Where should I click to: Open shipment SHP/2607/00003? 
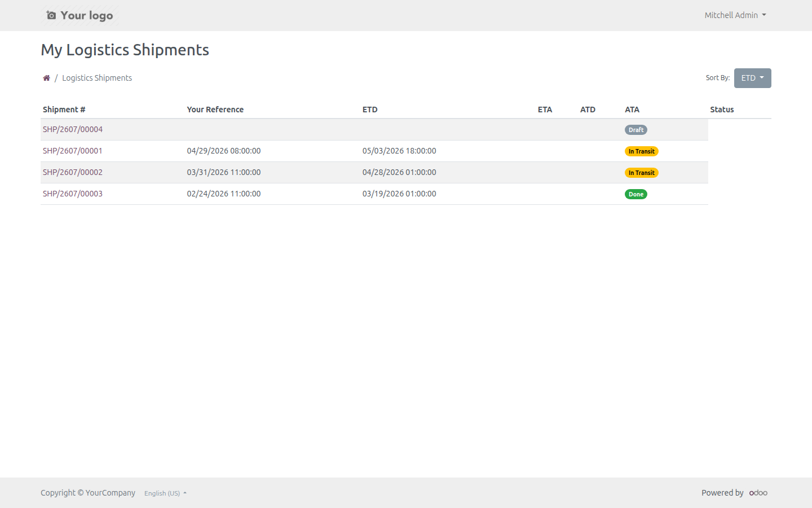73,194
